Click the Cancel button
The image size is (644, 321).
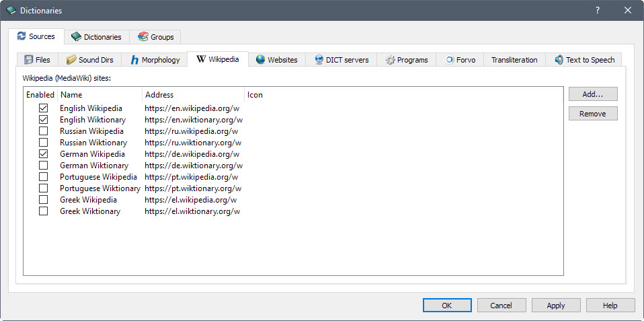pos(501,306)
